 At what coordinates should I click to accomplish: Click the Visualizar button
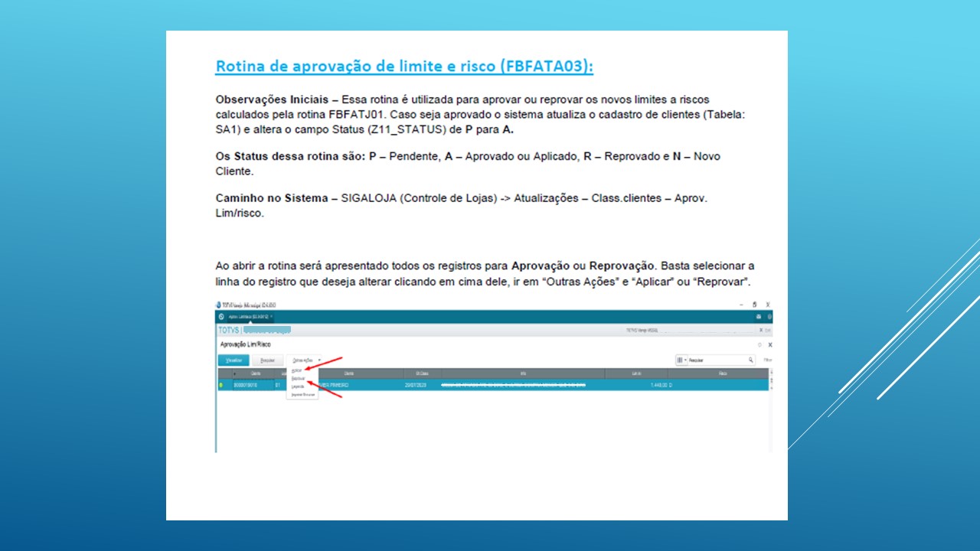coord(234,360)
